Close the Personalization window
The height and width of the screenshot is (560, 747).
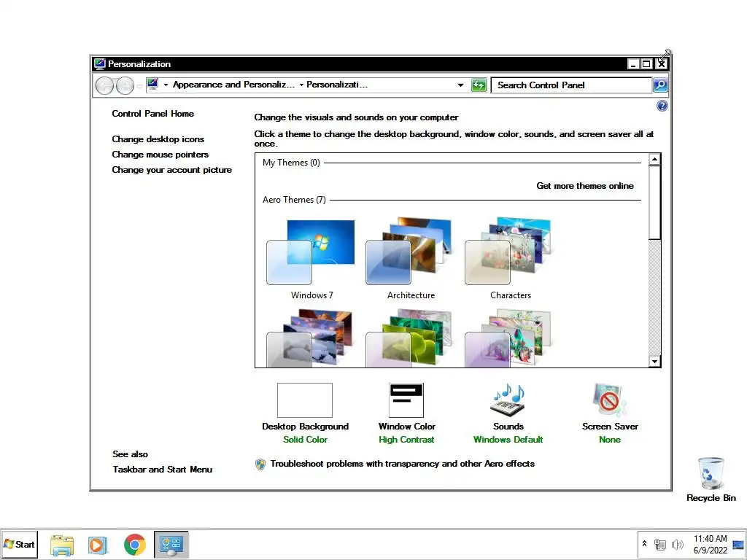(x=662, y=64)
